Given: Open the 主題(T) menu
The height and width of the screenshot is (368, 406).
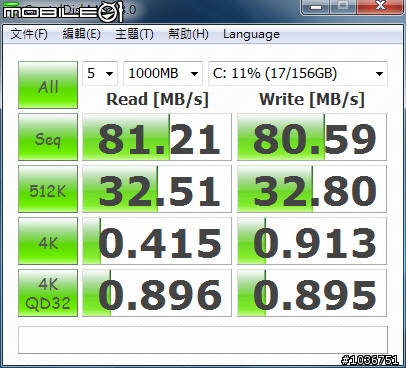Looking at the screenshot, I should point(134,34).
